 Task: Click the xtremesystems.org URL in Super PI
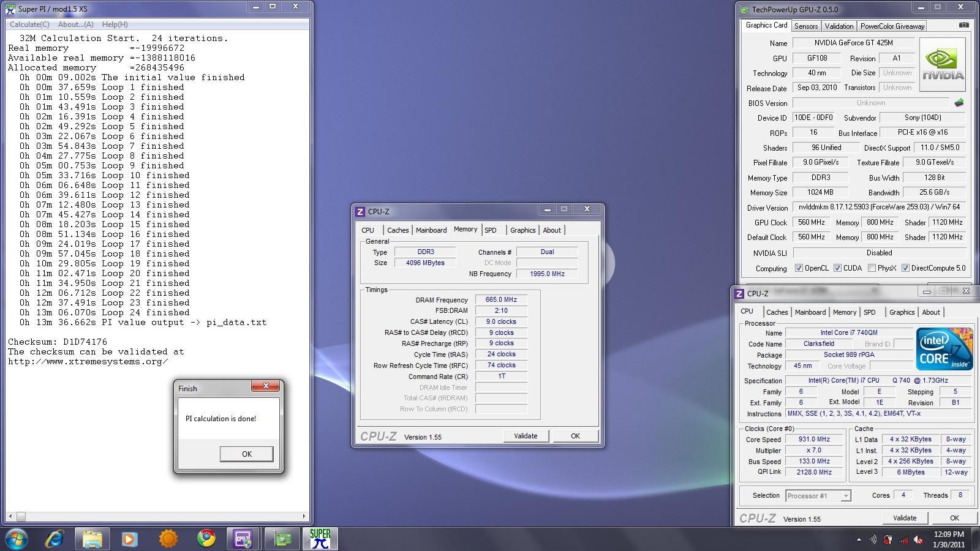(x=88, y=361)
